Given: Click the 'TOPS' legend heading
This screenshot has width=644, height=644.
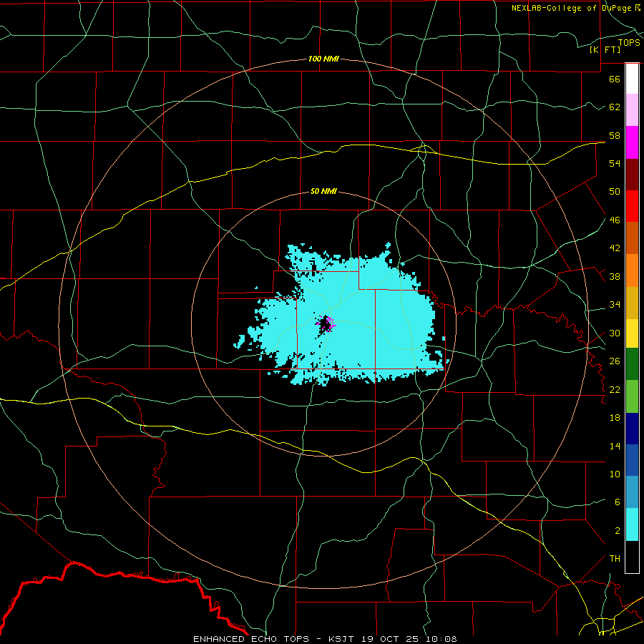Looking at the screenshot, I should coord(629,42).
